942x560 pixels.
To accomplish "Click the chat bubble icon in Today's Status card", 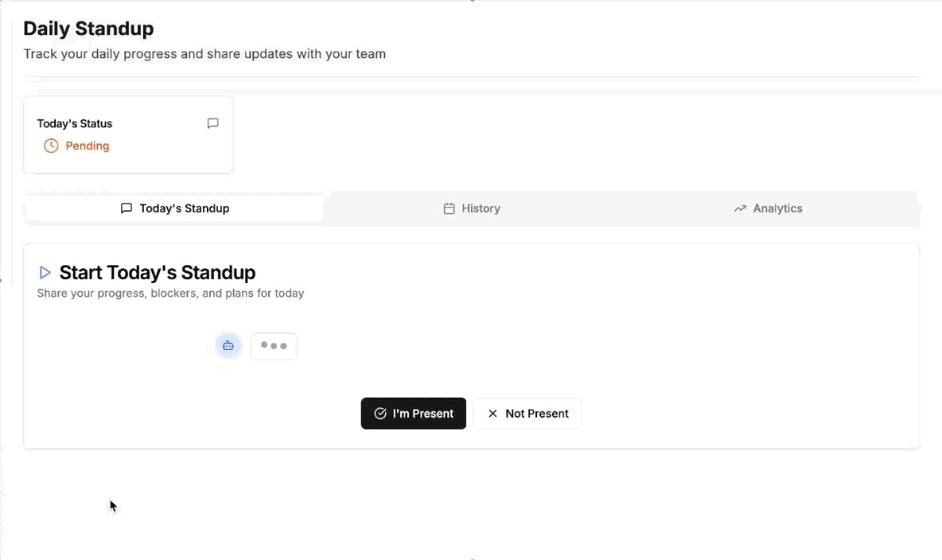I will click(x=212, y=123).
